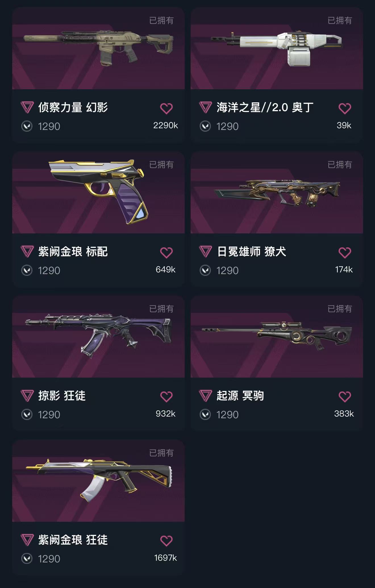Click the 掠影 狂徒 skin title

62,396
